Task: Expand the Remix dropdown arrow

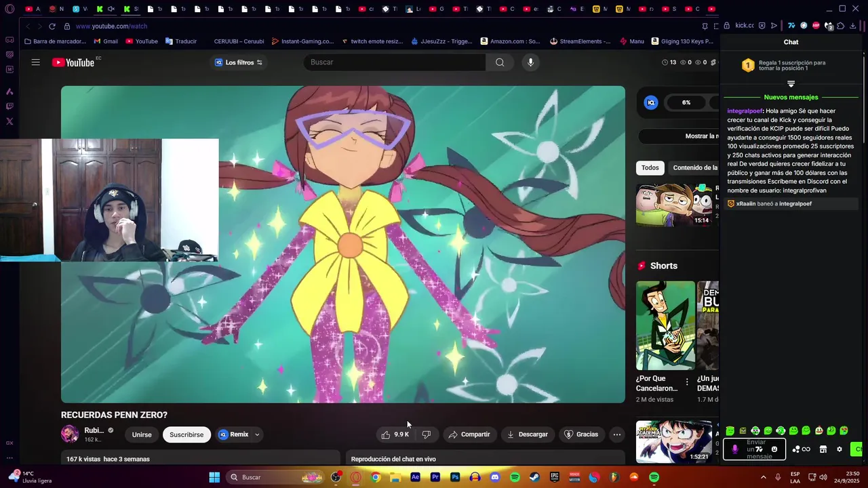Action: [257, 434]
